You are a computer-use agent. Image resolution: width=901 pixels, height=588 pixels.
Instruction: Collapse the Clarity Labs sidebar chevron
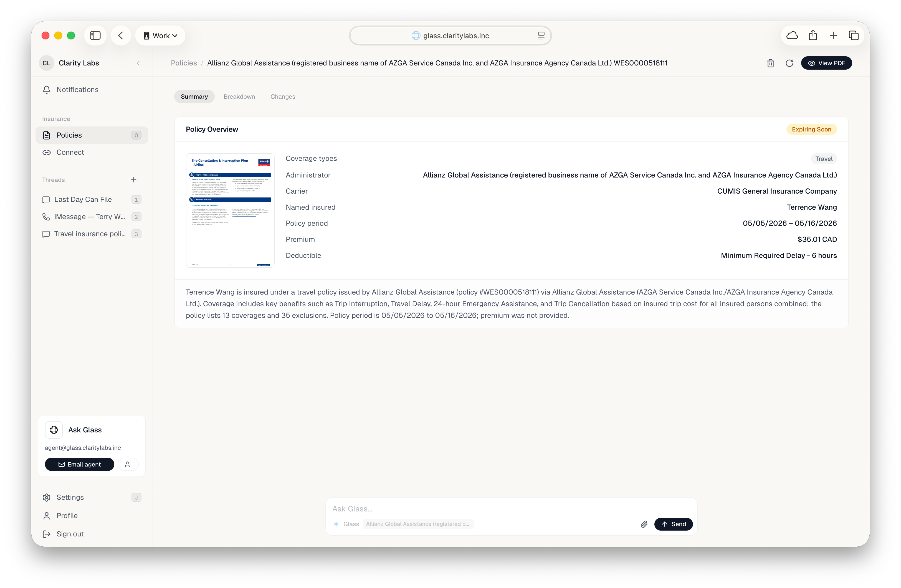coord(138,63)
